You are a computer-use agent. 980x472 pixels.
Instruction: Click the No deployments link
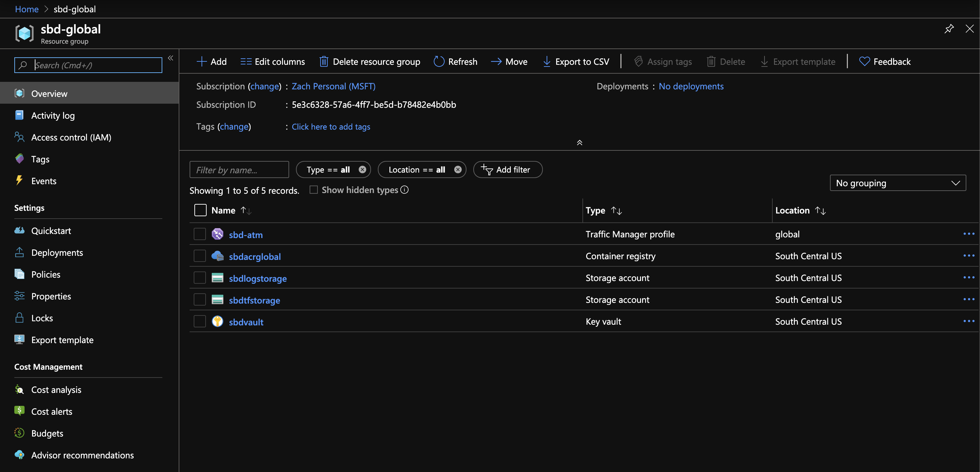[691, 86]
